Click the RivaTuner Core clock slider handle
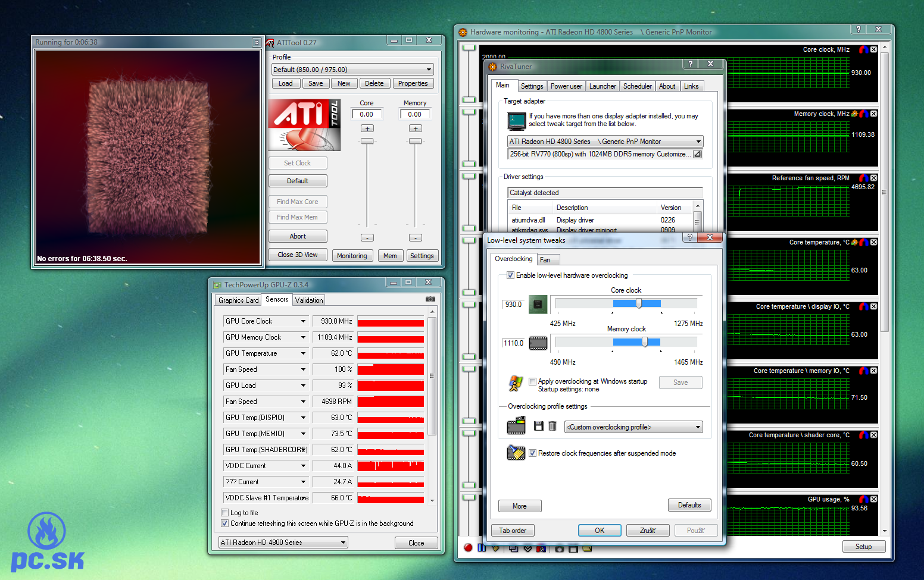924x580 pixels. point(639,303)
